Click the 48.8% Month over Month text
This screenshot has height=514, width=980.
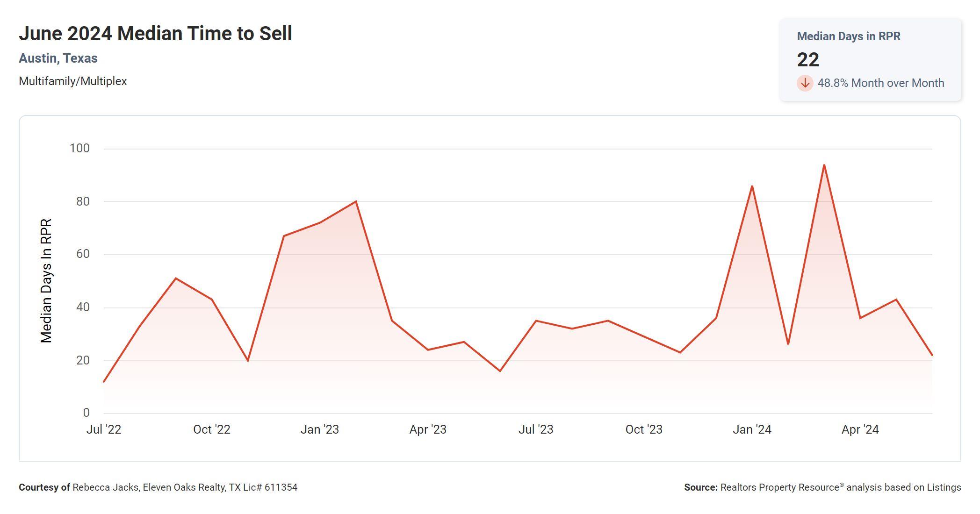[x=880, y=83]
